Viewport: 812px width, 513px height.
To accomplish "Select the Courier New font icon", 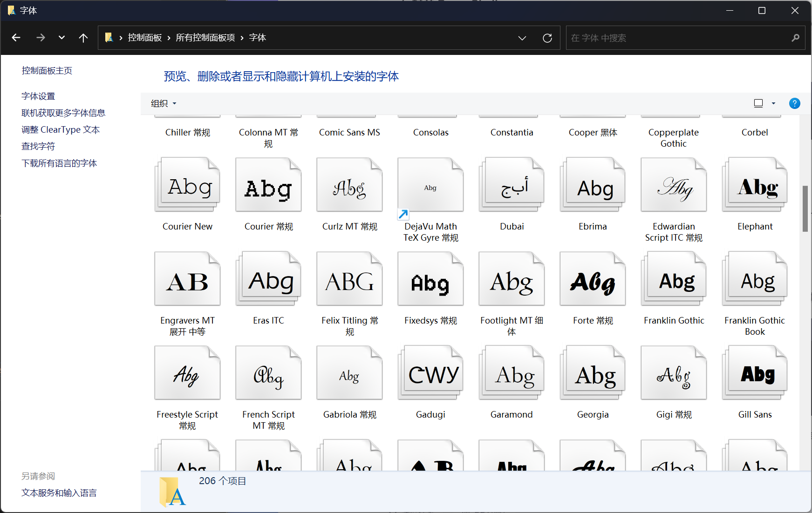I will (x=187, y=185).
